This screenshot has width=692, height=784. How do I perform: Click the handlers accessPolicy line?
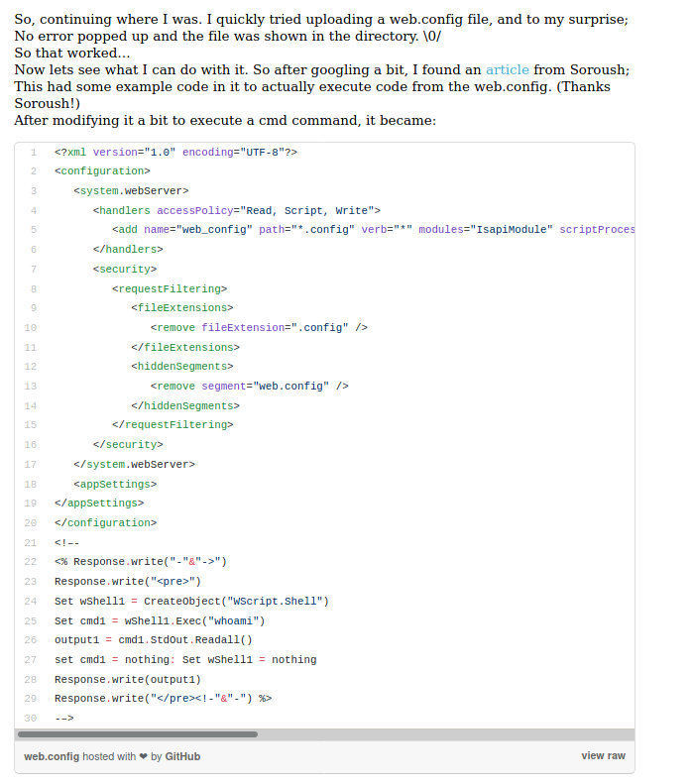pos(237,210)
